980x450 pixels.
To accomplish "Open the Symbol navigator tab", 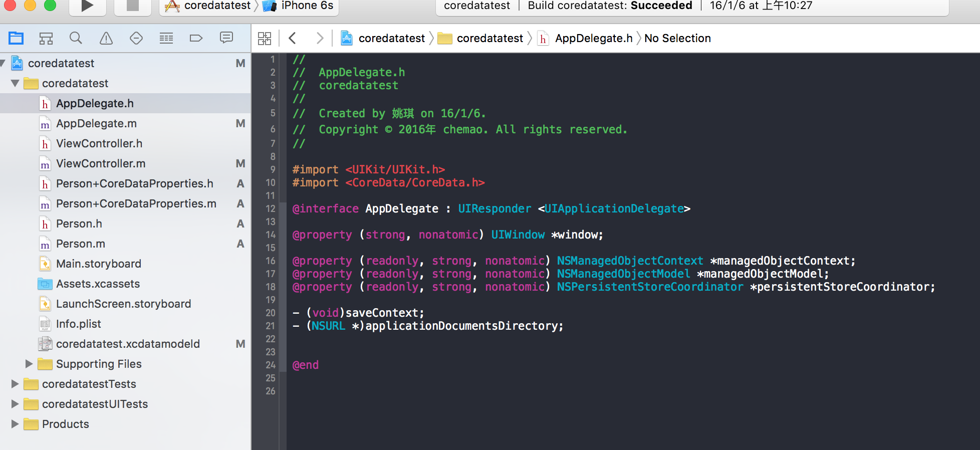I will pos(46,38).
